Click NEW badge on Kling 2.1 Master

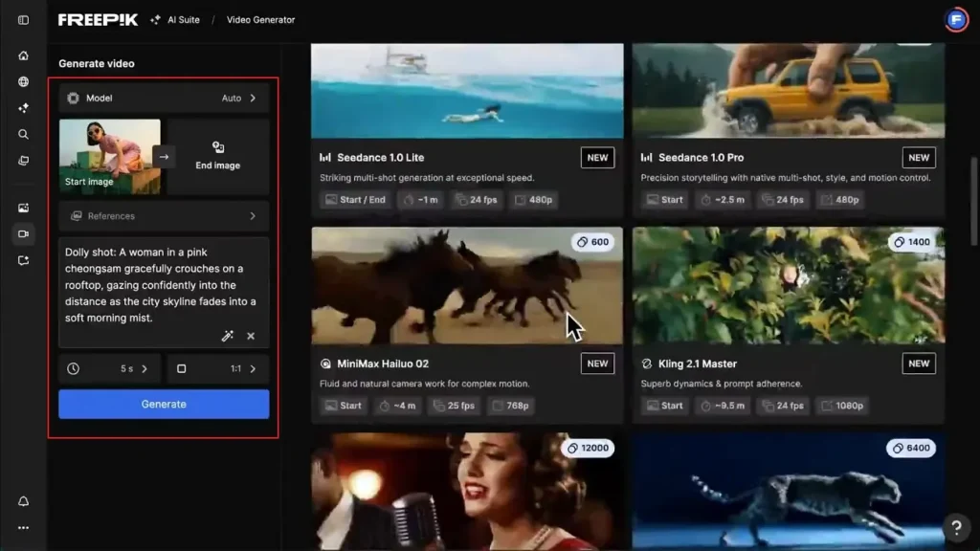[919, 364]
